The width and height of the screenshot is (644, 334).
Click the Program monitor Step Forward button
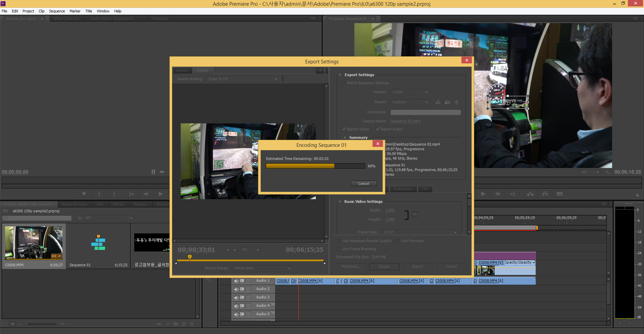point(498,194)
